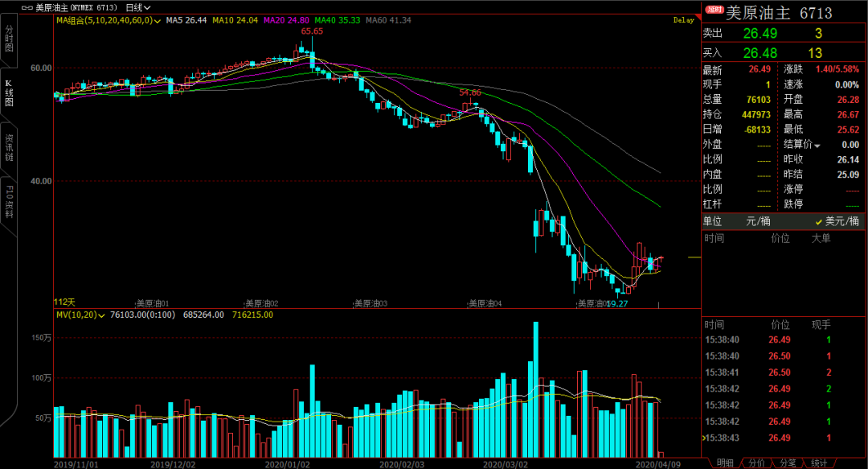The width and height of the screenshot is (868, 469).
Task: Click the 现手 column header in trade list
Action: coord(821,325)
